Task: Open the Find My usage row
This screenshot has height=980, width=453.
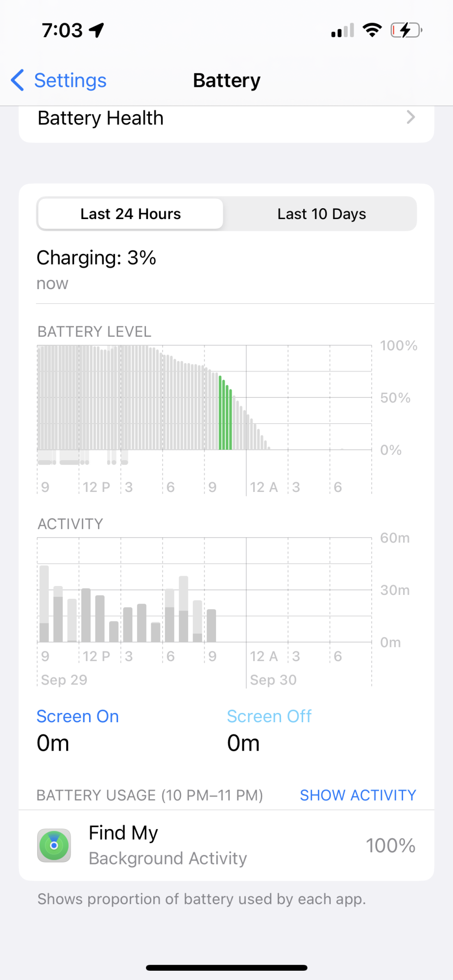Action: pos(226,846)
